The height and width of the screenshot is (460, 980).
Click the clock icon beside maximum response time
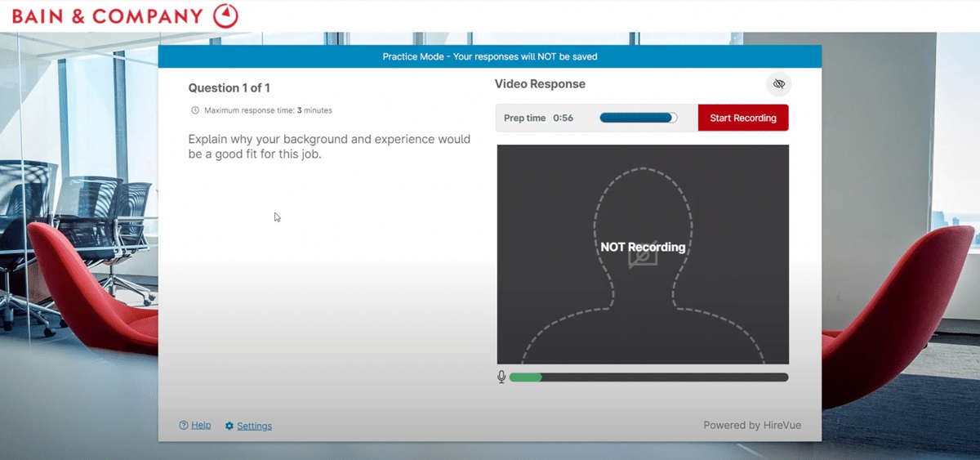pyautogui.click(x=194, y=110)
